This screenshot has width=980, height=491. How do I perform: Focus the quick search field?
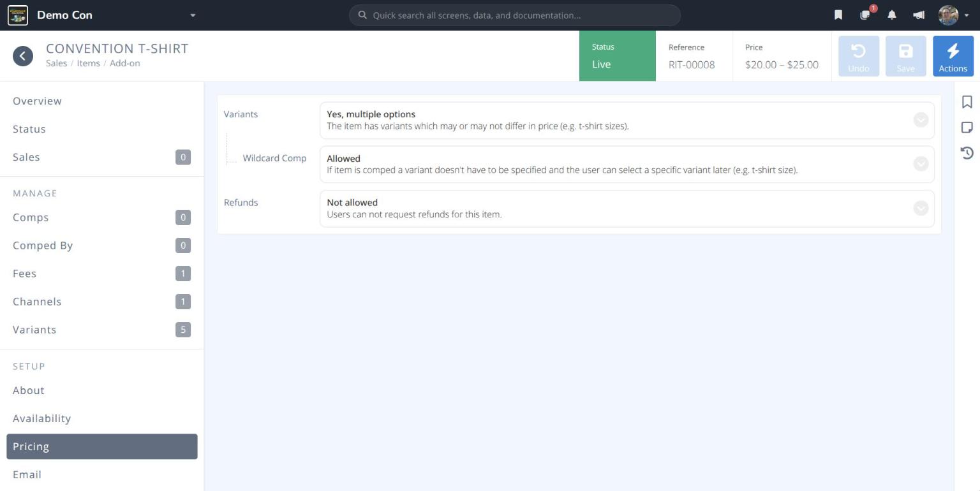[x=515, y=15]
